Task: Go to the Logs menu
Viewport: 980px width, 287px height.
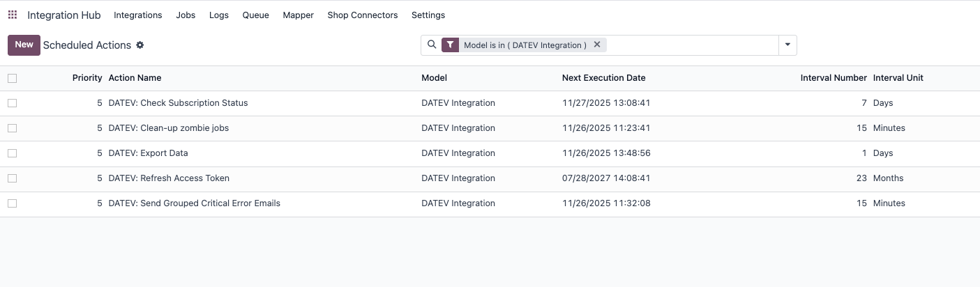Action: [x=219, y=15]
